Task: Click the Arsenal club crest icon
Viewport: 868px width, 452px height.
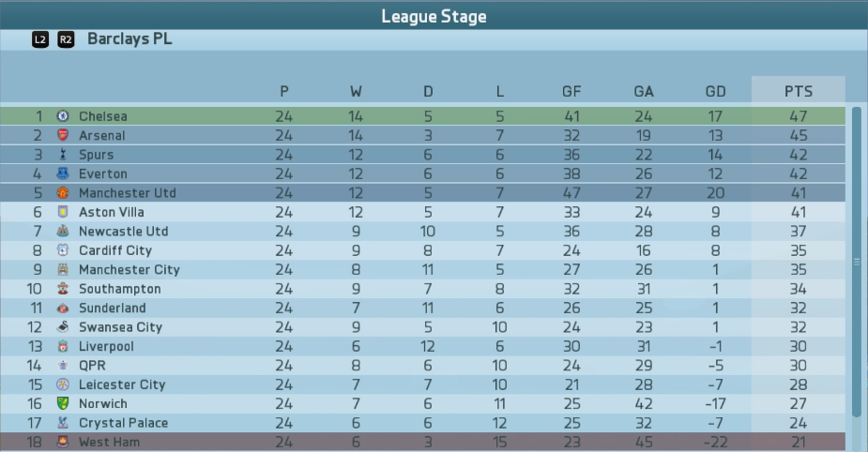Action: [x=63, y=135]
